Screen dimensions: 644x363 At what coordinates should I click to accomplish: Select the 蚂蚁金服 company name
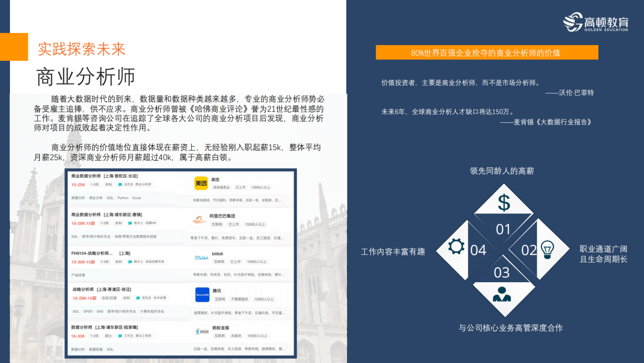click(x=221, y=327)
